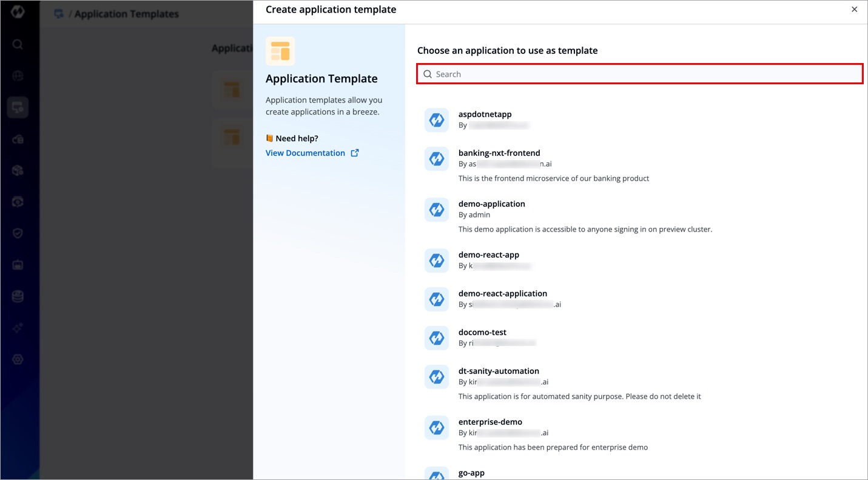The width and height of the screenshot is (868, 480).
Task: Select the dt-sanity-automation application
Action: tap(498, 372)
